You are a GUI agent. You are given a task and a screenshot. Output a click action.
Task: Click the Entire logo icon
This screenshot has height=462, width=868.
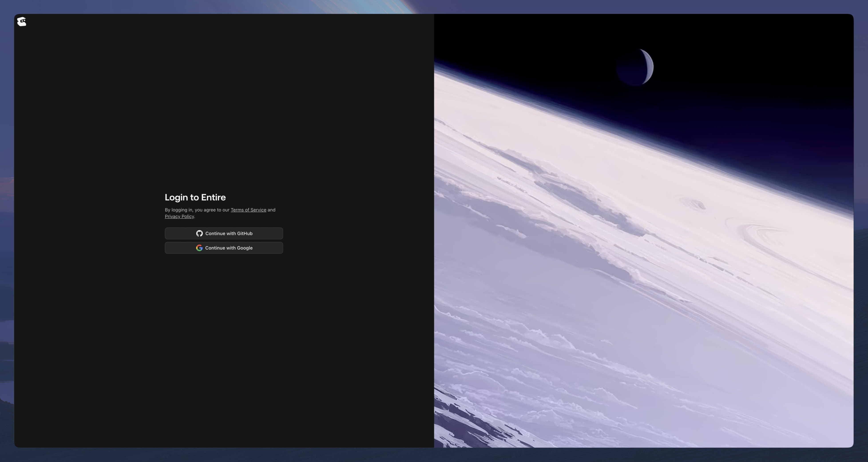coord(22,22)
